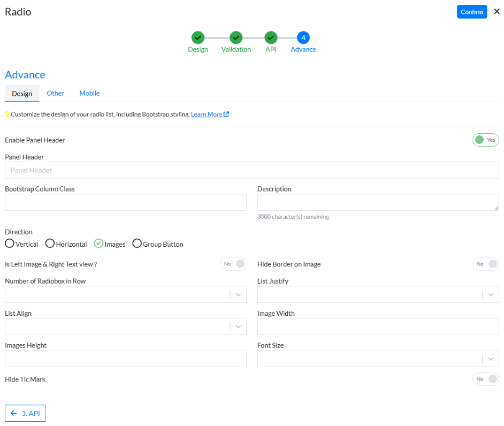Expand the List Justify dropdown
The image size is (504, 426).
491,294
